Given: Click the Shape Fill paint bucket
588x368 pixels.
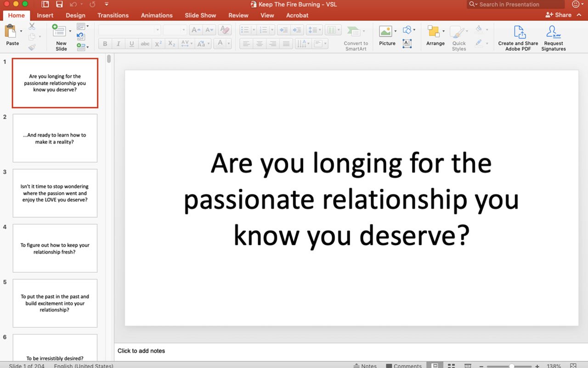Looking at the screenshot, I should [478, 29].
